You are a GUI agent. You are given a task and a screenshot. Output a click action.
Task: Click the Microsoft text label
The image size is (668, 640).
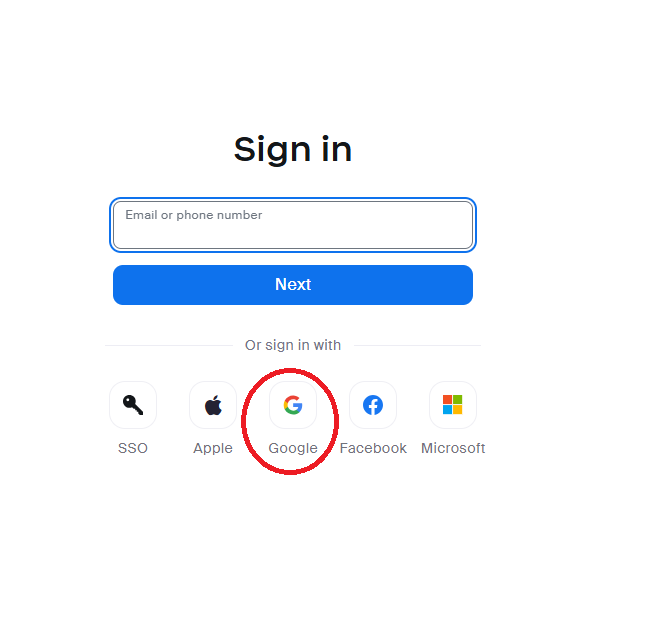453,448
